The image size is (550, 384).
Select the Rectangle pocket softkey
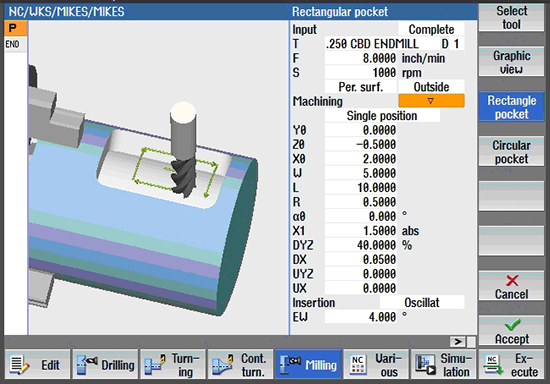pyautogui.click(x=511, y=107)
